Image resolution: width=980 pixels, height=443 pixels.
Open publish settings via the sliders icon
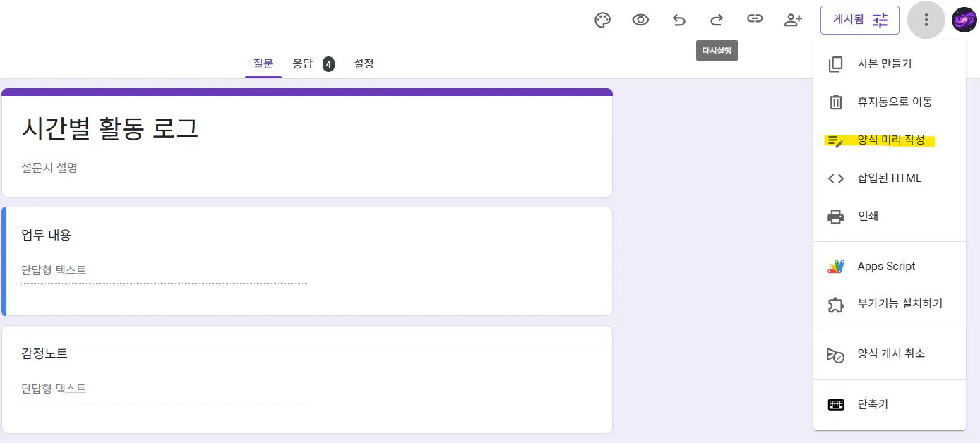pos(880,20)
